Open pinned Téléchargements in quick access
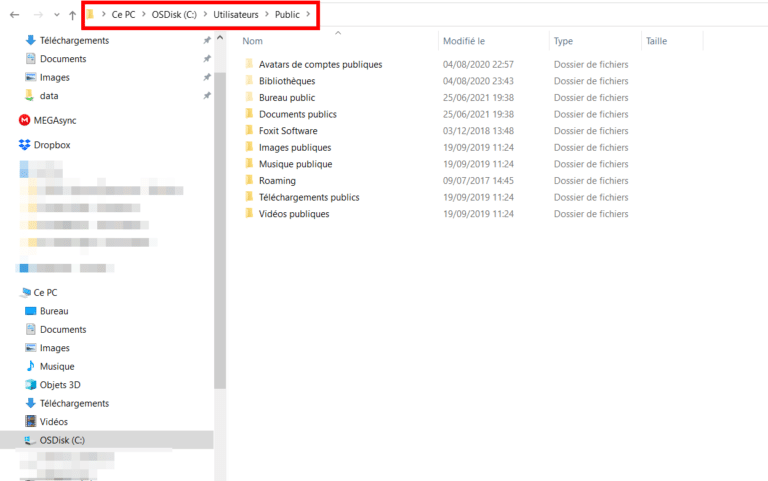The image size is (768, 481). 74,40
